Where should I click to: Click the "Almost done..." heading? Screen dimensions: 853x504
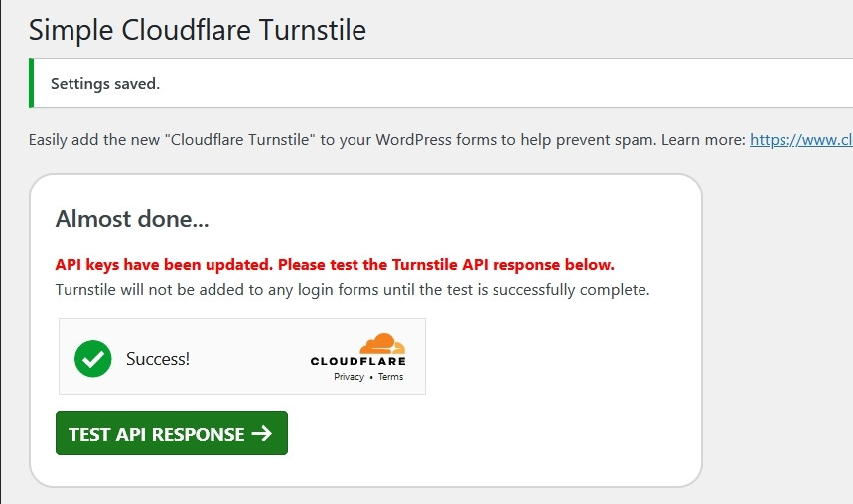(132, 219)
